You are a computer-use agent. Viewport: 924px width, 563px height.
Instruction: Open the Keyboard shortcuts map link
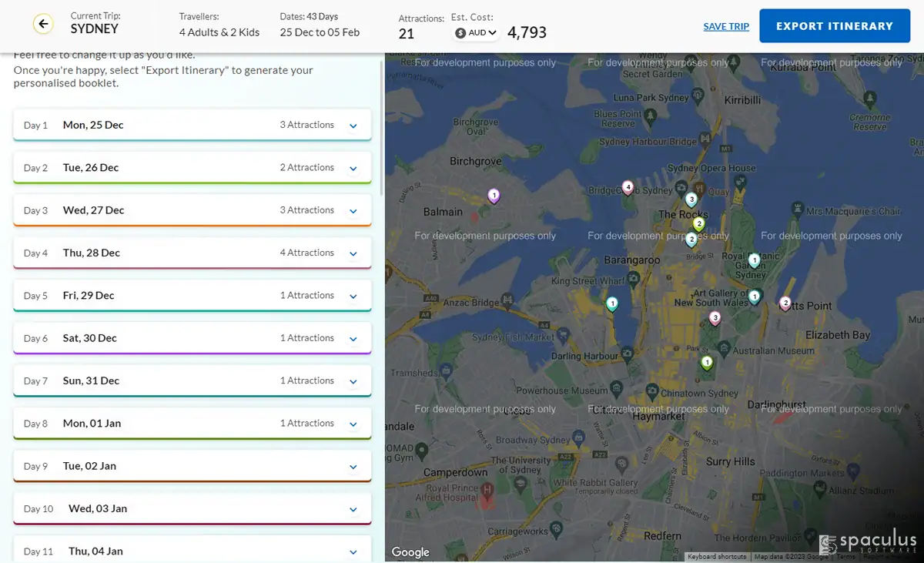[x=717, y=557]
